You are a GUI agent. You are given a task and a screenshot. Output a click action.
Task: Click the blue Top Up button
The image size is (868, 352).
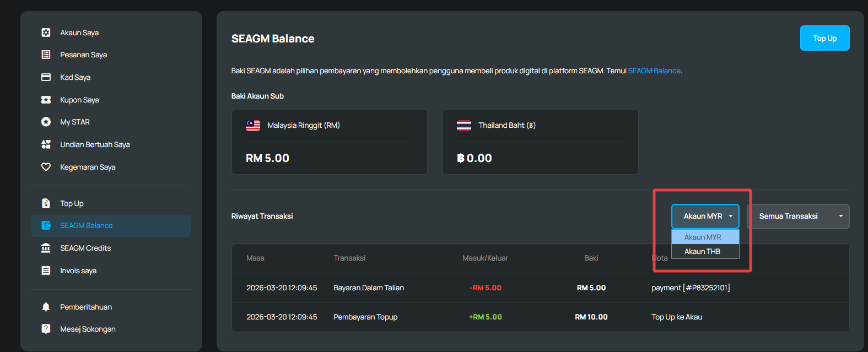point(824,38)
